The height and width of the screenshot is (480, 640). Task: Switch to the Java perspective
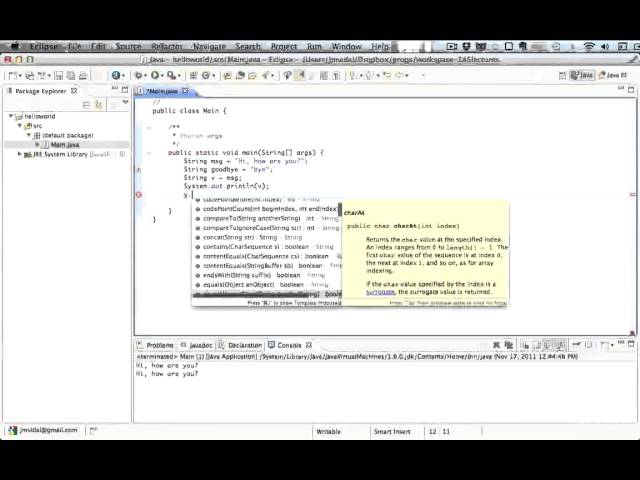pos(581,76)
